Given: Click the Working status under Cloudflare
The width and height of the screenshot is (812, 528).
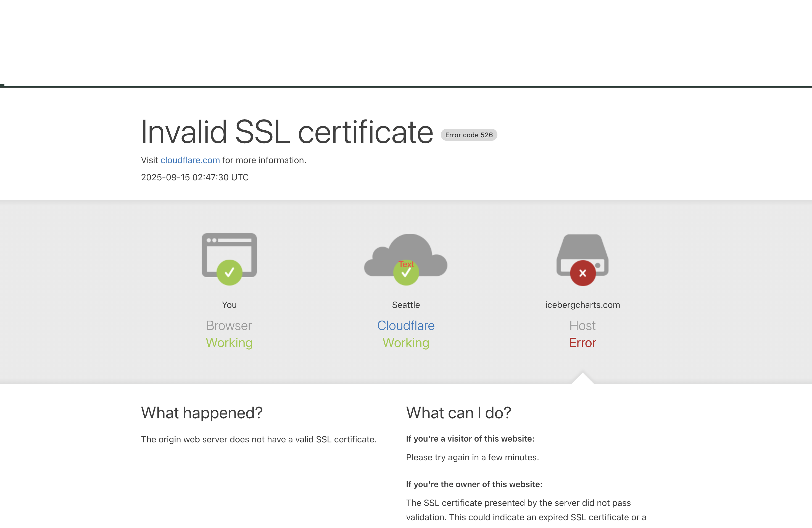Looking at the screenshot, I should pyautogui.click(x=406, y=343).
